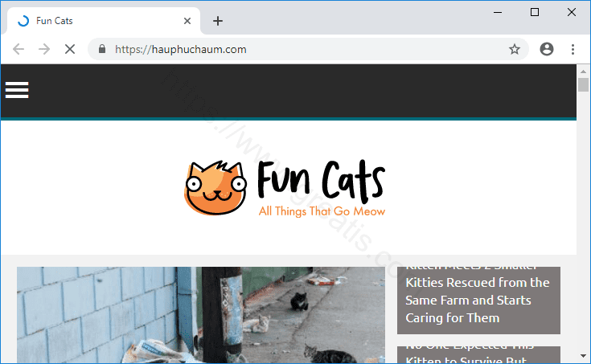591x364 pixels.
Task: Click the Fun Cats logo
Action: point(285,188)
